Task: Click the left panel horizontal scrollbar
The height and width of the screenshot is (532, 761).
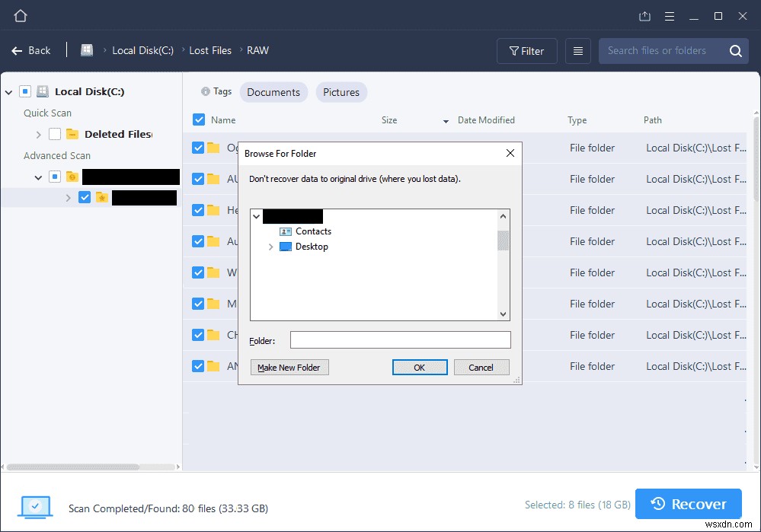Action: [73, 467]
